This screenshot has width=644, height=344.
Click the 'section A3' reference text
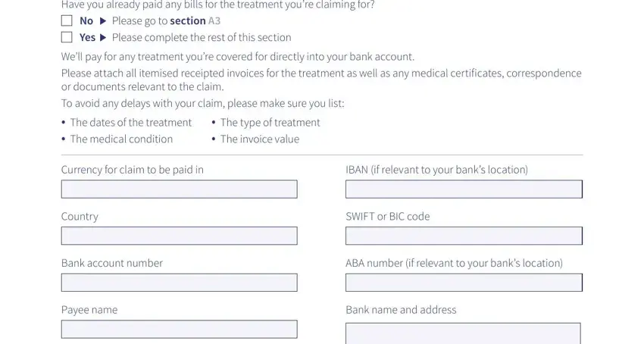coord(195,21)
